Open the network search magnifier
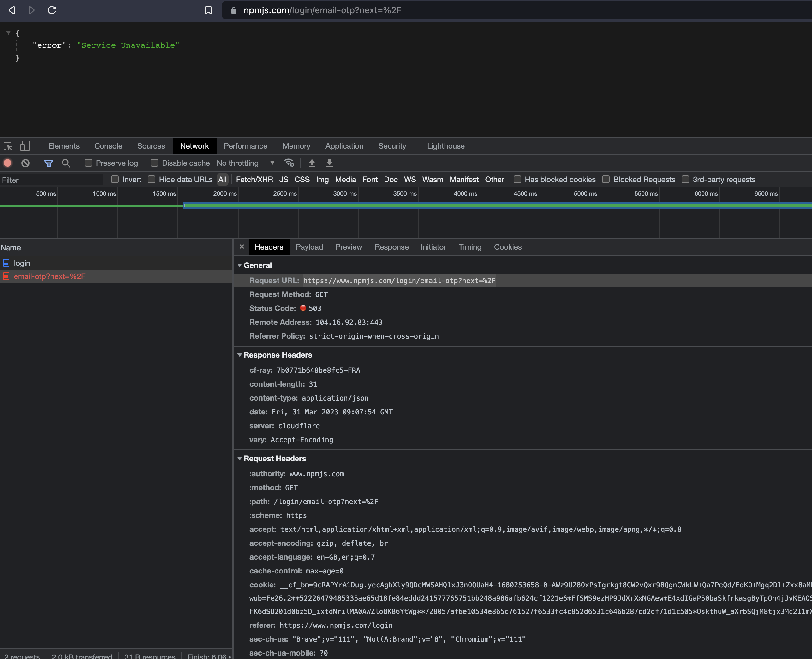This screenshot has height=659, width=812. pyautogui.click(x=66, y=163)
